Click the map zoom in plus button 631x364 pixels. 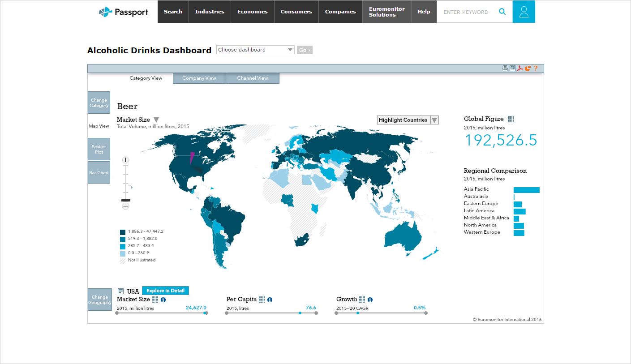coord(126,160)
